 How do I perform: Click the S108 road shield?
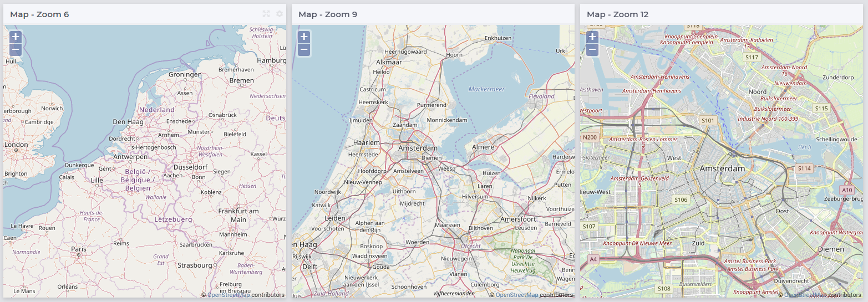[664, 289]
